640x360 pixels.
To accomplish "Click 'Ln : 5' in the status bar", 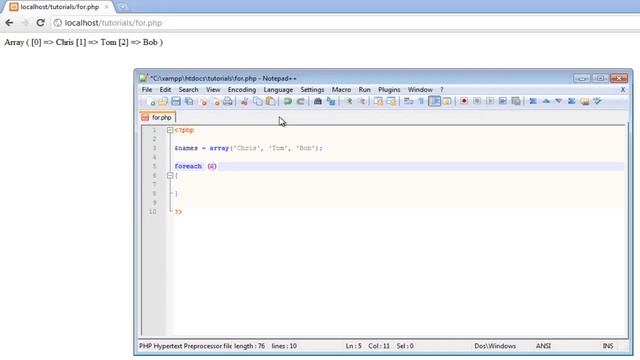I will coord(353,346).
